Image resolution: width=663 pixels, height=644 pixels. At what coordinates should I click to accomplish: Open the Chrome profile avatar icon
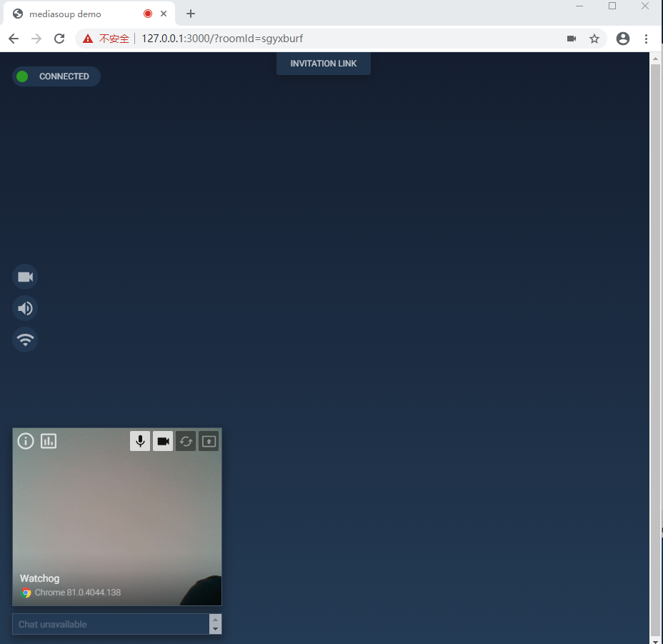coord(622,39)
